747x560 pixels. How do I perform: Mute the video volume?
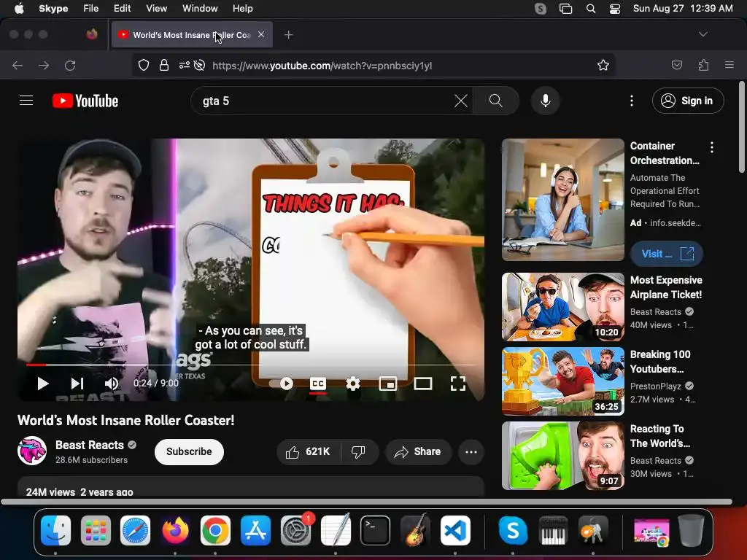click(x=112, y=384)
